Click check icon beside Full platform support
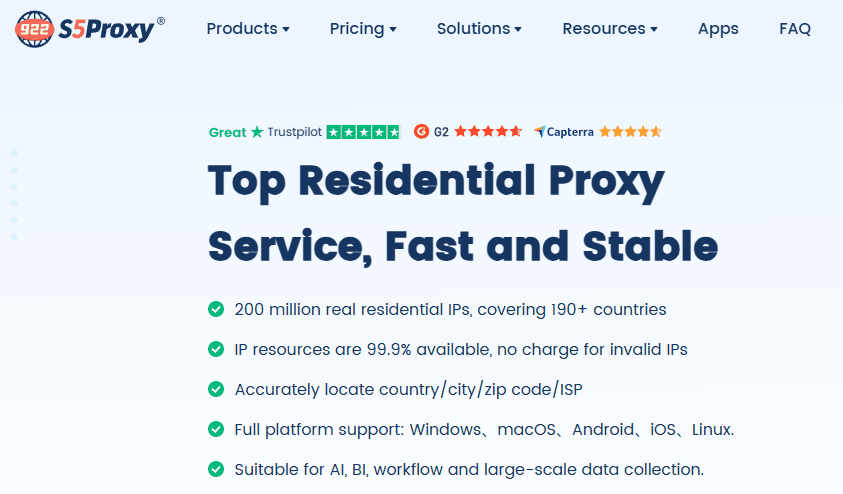Viewport: 843px width, 494px height. (x=216, y=429)
